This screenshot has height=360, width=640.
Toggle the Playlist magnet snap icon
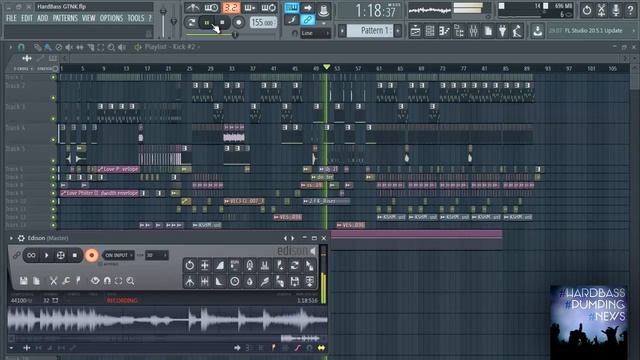point(21,47)
